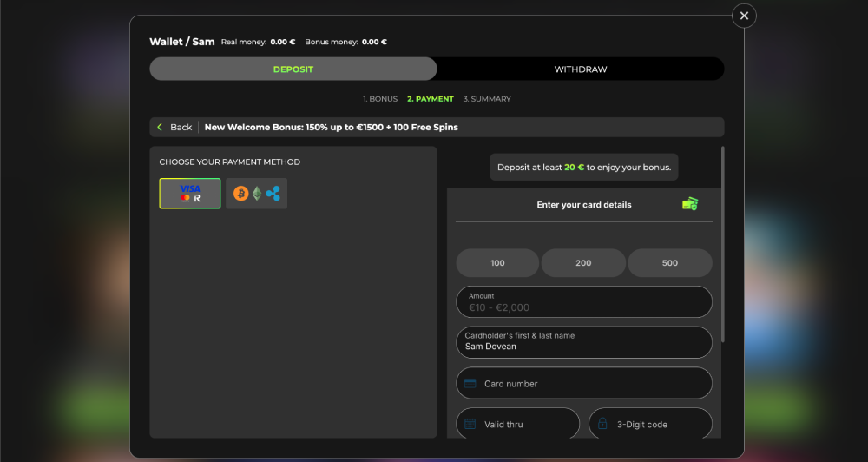The width and height of the screenshot is (868, 462).
Task: Click the Ripple coin icon
Action: (x=273, y=194)
